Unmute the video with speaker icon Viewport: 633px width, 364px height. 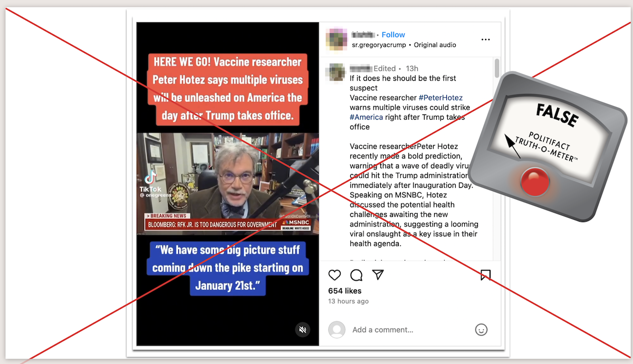[303, 330]
